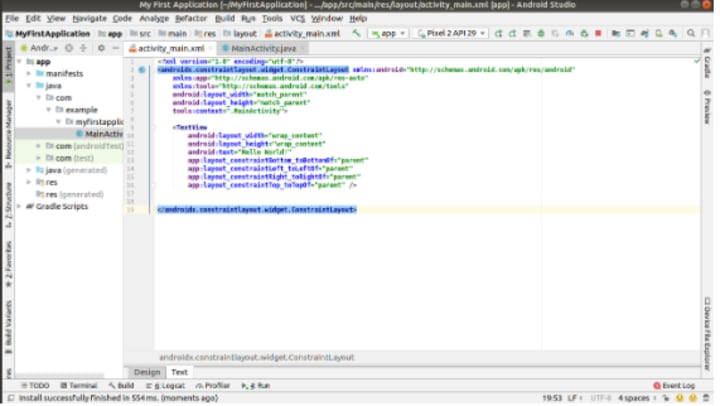Viewport: 720px width, 406px height.
Task: Open the Navigate menu
Action: [89, 18]
